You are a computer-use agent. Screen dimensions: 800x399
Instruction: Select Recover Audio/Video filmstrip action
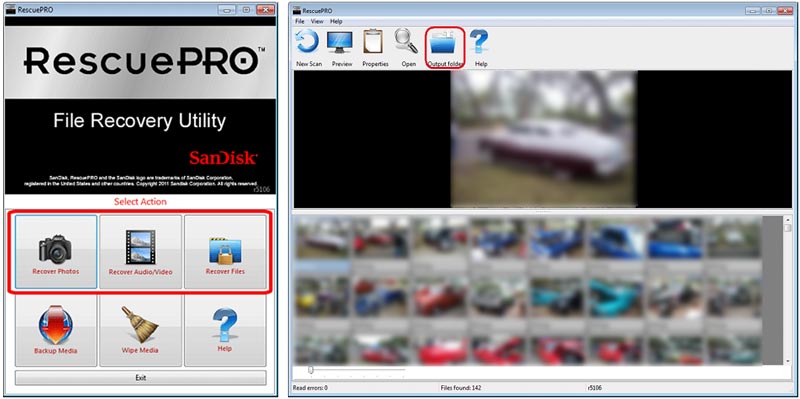[x=140, y=252]
